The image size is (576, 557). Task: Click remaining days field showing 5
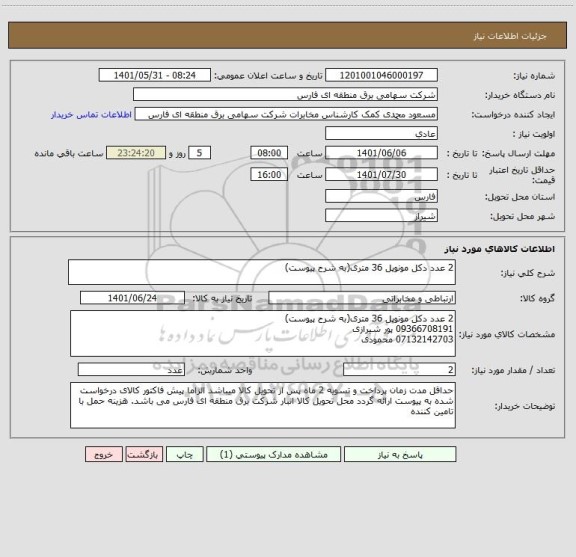(x=199, y=153)
